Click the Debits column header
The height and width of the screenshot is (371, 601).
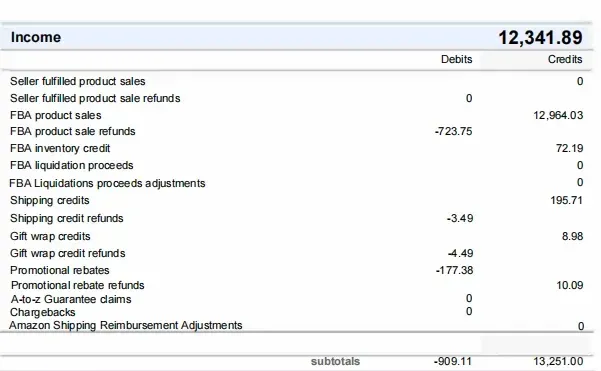tap(456, 59)
